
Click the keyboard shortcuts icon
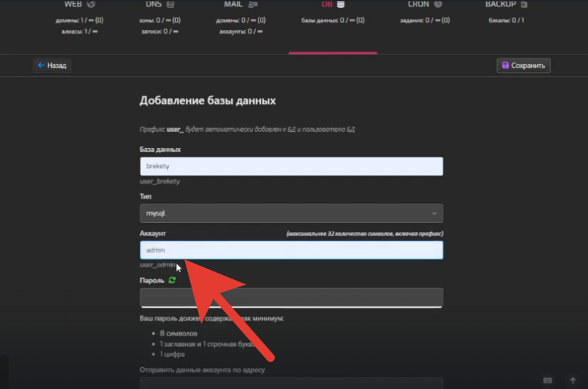(547, 380)
